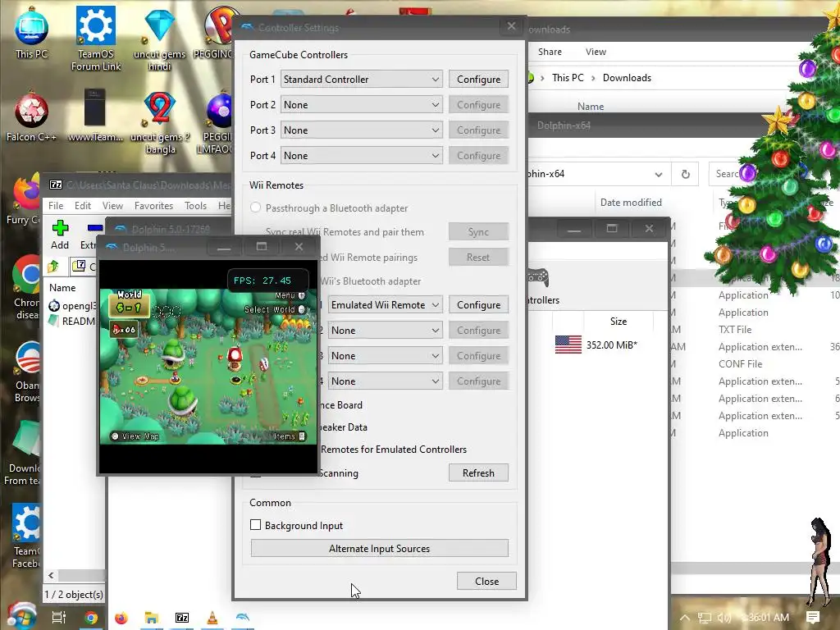Enable the Background Input checkbox

256,525
